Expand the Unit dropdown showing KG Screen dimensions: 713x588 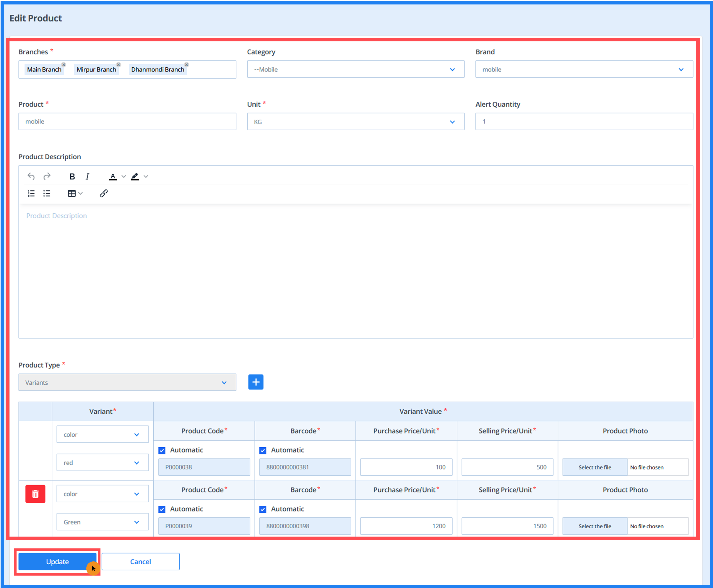tap(355, 122)
